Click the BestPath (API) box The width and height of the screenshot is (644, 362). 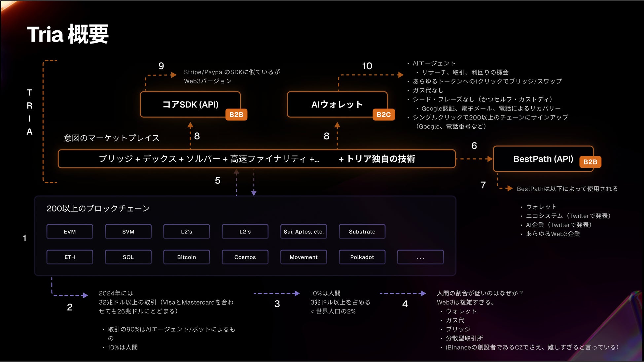click(543, 159)
